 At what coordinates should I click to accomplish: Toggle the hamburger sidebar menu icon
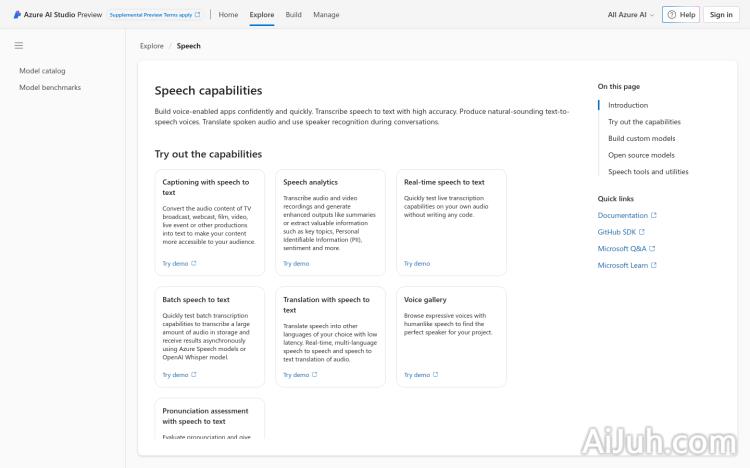tap(18, 46)
